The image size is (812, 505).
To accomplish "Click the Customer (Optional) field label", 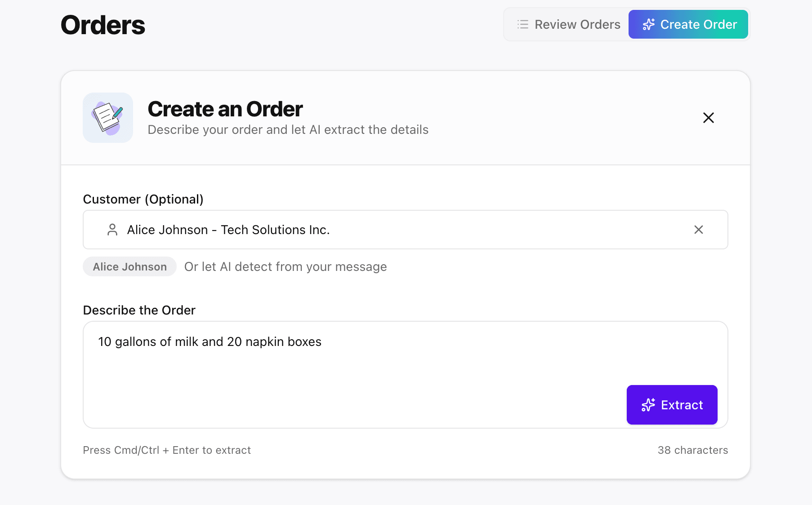I will pos(143,199).
